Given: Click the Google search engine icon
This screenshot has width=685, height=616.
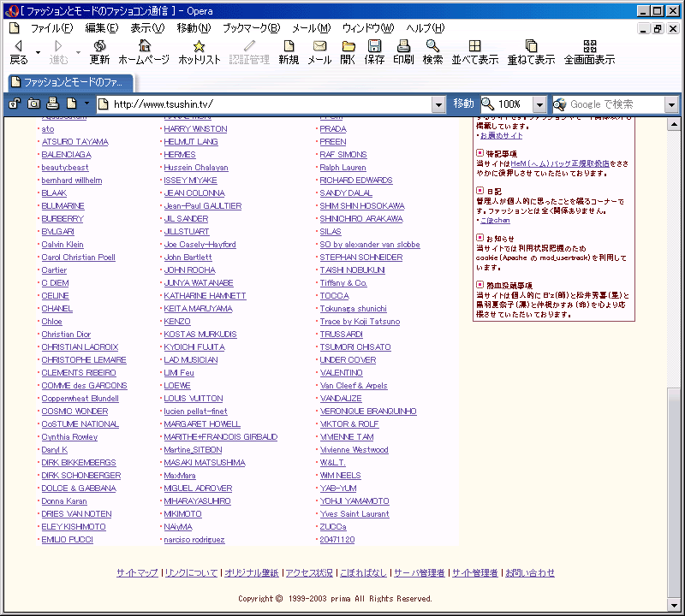Looking at the screenshot, I should (560, 104).
